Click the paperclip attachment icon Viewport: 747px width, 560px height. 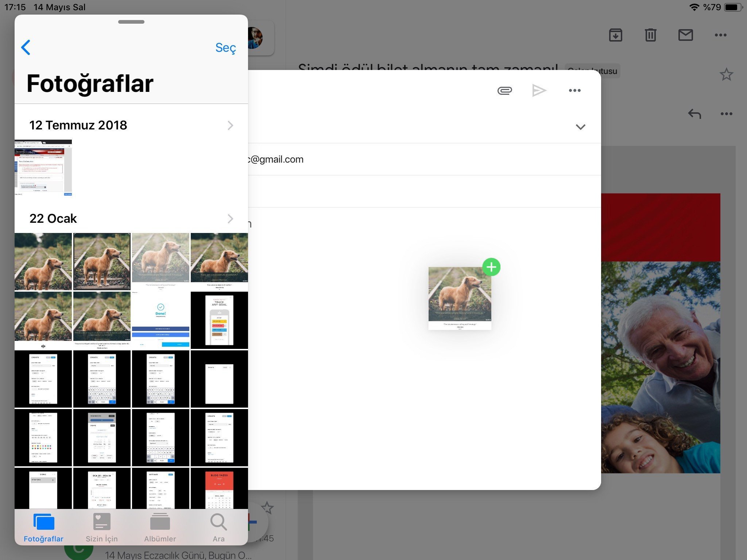(x=504, y=90)
